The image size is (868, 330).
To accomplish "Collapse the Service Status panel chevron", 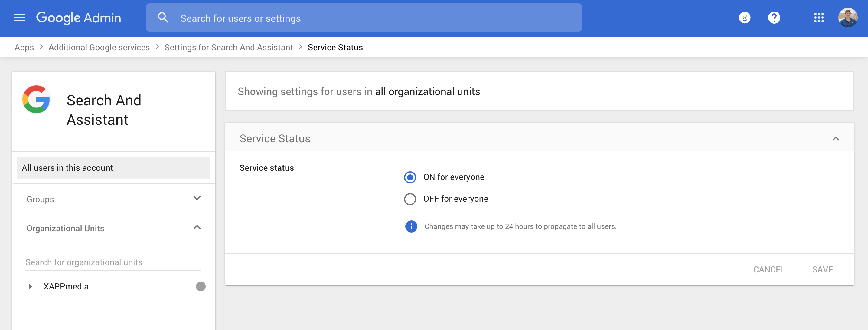I will [836, 139].
